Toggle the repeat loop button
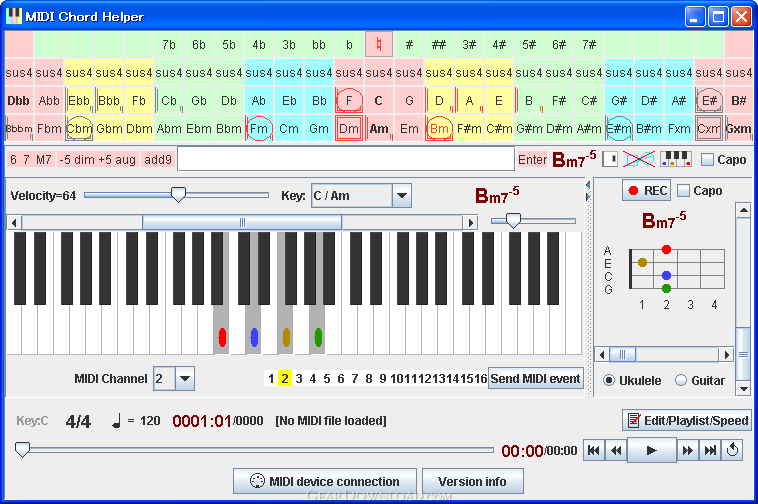This screenshot has height=504, width=758. 732,450
